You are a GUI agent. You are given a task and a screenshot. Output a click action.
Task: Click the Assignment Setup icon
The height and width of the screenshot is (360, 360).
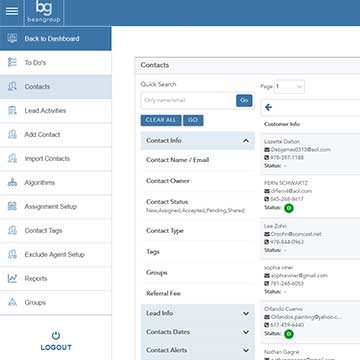click(12, 206)
